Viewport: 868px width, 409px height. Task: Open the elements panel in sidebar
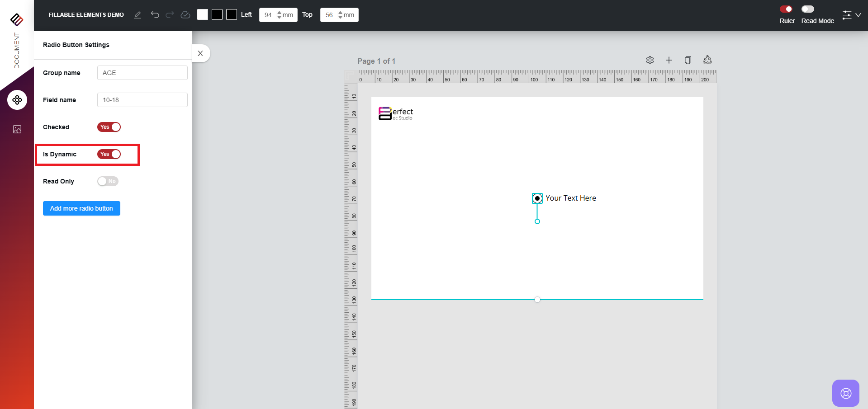[x=17, y=100]
